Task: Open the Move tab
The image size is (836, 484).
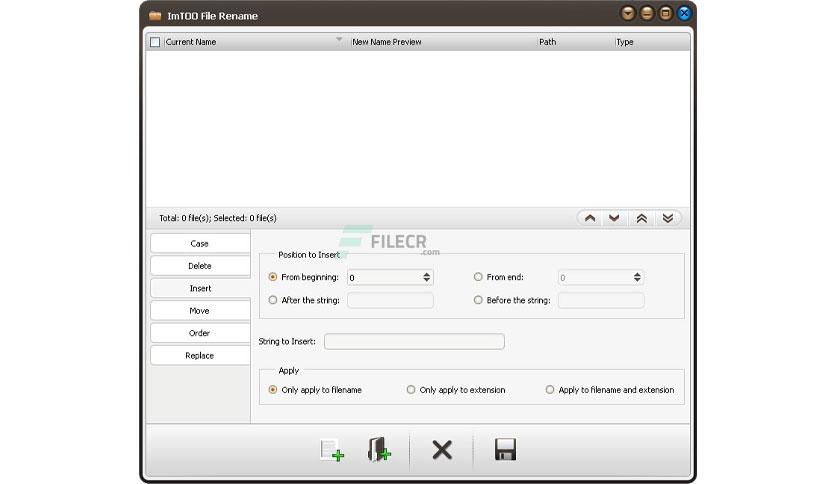Action: pos(200,311)
